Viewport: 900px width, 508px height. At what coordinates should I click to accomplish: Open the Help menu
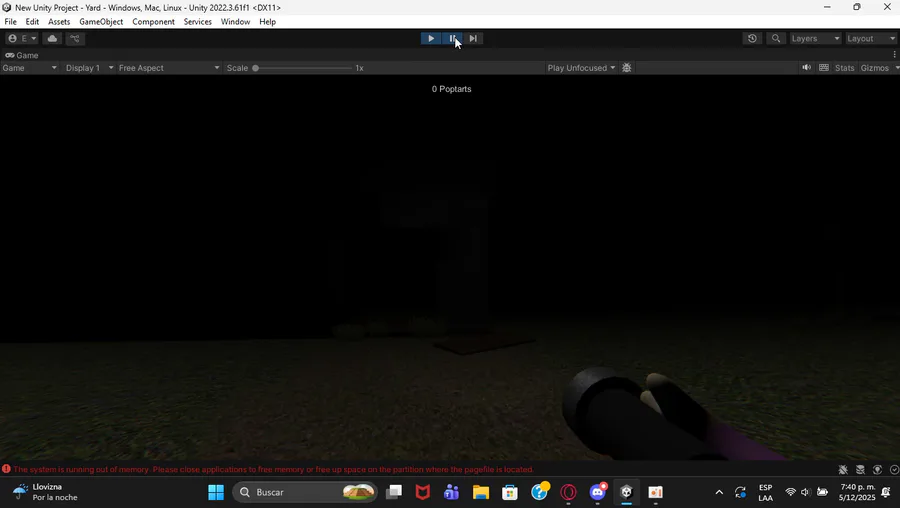[267, 22]
